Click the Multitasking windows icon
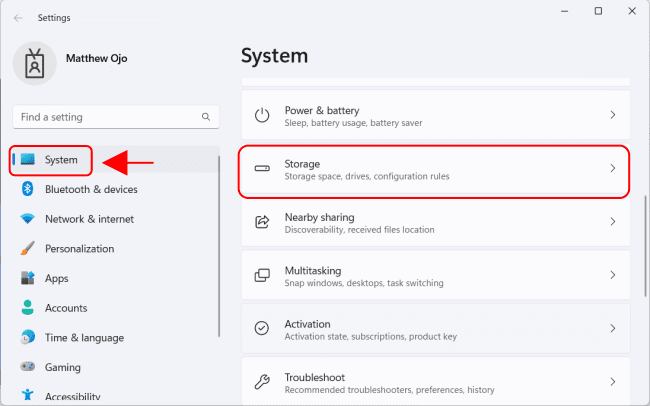This screenshot has height=406, width=650. [x=262, y=275]
